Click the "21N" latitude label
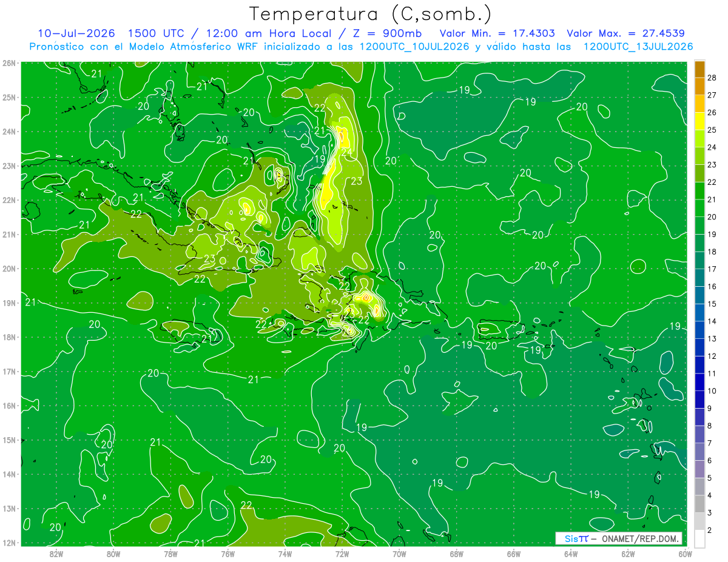 tap(9, 235)
